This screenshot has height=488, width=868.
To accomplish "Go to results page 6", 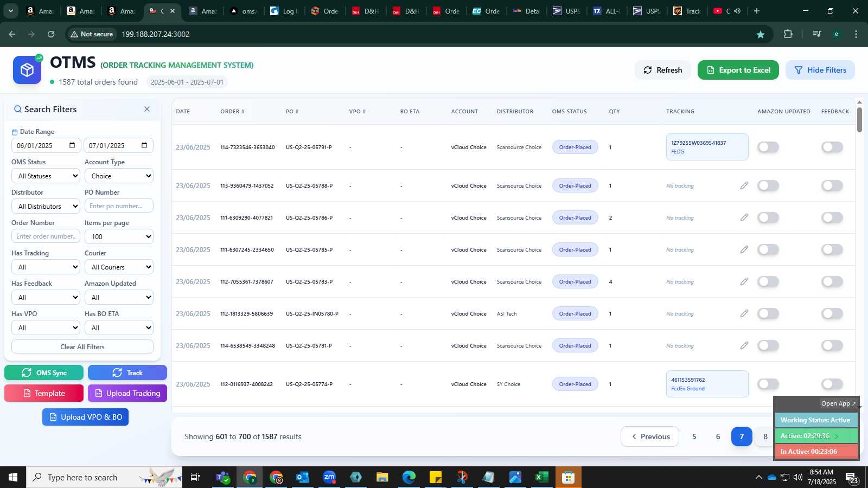I will (x=718, y=436).
